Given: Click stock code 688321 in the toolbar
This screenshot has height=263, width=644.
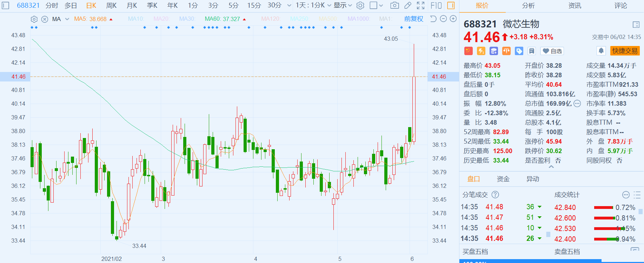Looking at the screenshot, I should [28, 5].
